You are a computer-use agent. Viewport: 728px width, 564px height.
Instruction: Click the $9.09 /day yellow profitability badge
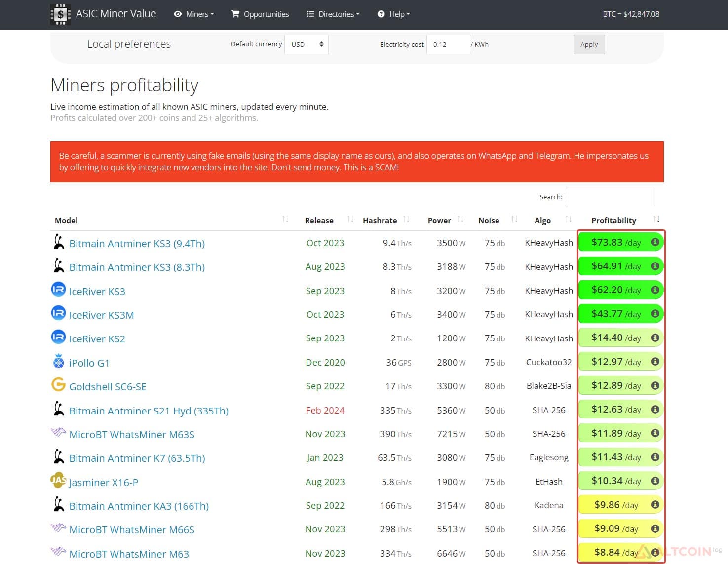coord(620,528)
